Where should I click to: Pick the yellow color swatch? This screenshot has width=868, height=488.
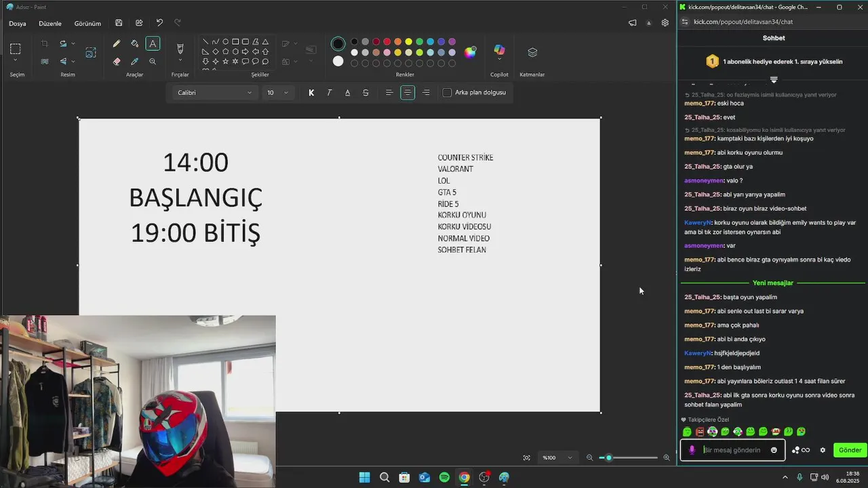click(408, 42)
